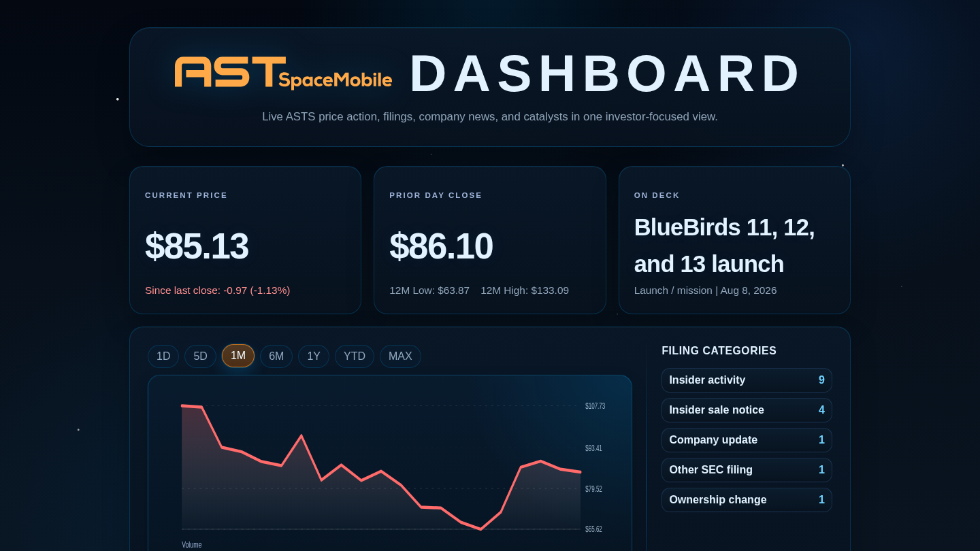Click the 12M Low $63.87 text
Viewport: 980px width, 551px height.
(x=429, y=290)
